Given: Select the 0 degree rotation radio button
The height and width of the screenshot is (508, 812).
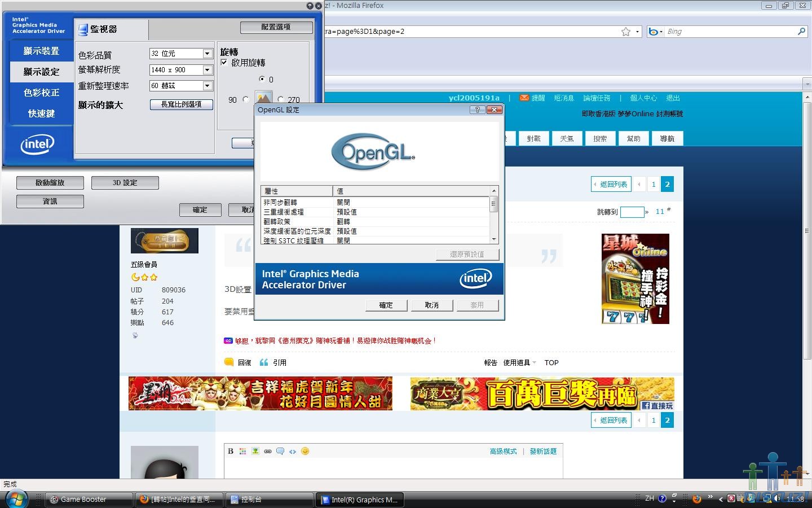Looking at the screenshot, I should (262, 79).
